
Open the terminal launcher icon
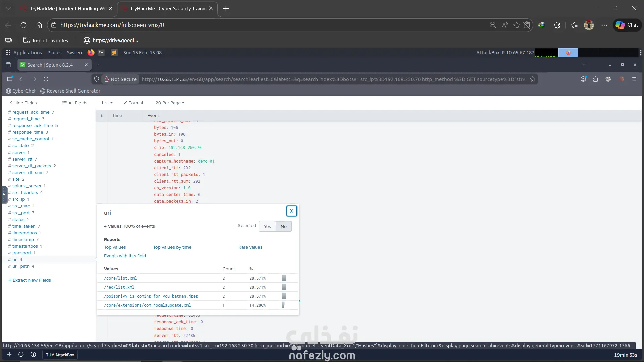pyautogui.click(x=101, y=53)
